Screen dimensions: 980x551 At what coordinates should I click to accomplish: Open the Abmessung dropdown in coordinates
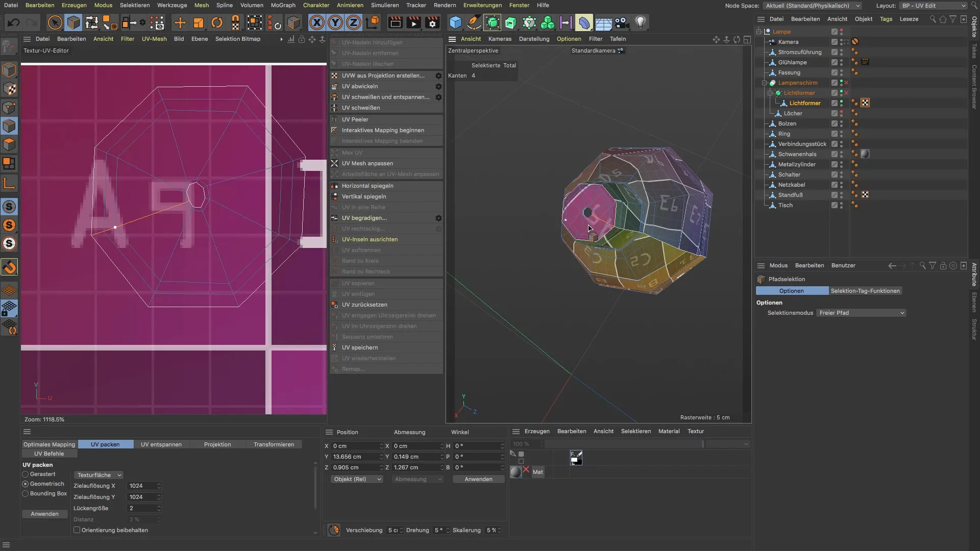pyautogui.click(x=418, y=479)
